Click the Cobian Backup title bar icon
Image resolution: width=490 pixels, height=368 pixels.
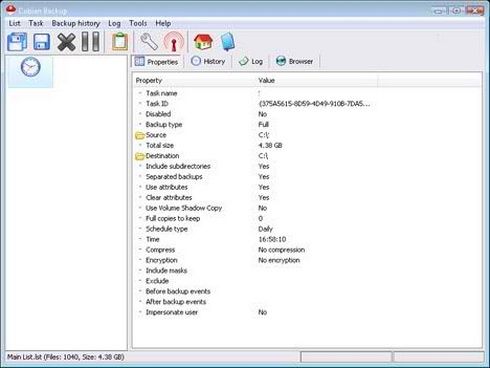point(11,10)
